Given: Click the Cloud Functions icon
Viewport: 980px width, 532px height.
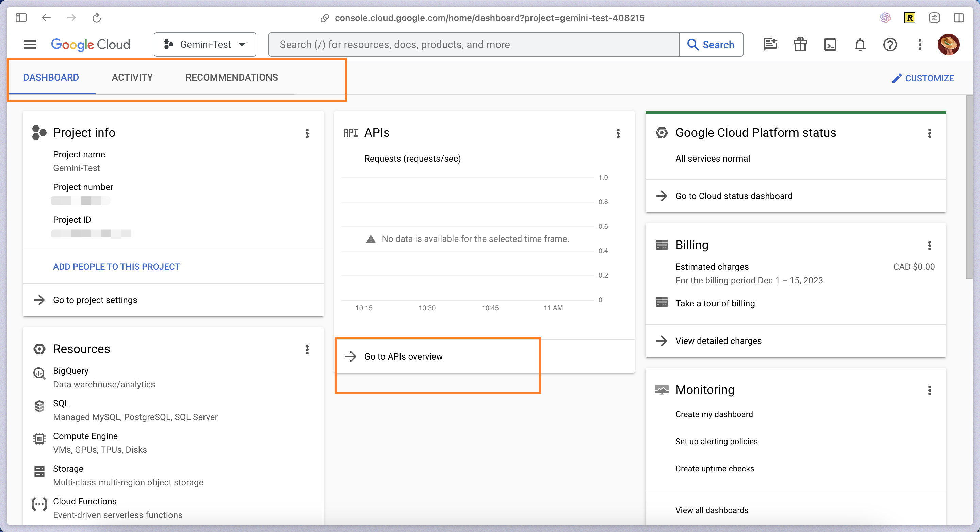Looking at the screenshot, I should click(x=39, y=504).
